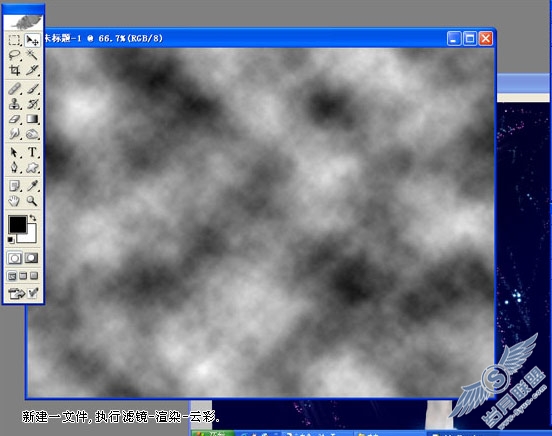This screenshot has height=436, width=552.
Task: Switch to Standard Screen Mode
Action: tap(12, 276)
